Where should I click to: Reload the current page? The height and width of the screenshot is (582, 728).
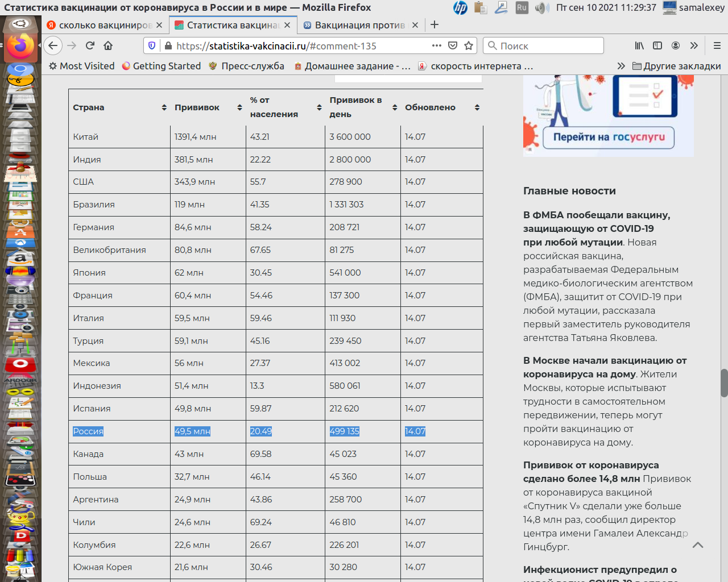pyautogui.click(x=90, y=45)
